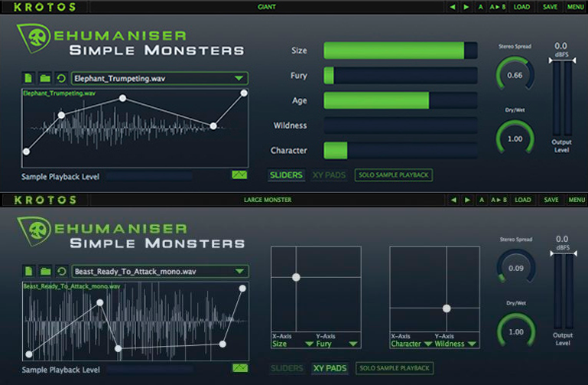Click envelope icon under Beast_Ready_To_Attack waveform

[x=240, y=368]
